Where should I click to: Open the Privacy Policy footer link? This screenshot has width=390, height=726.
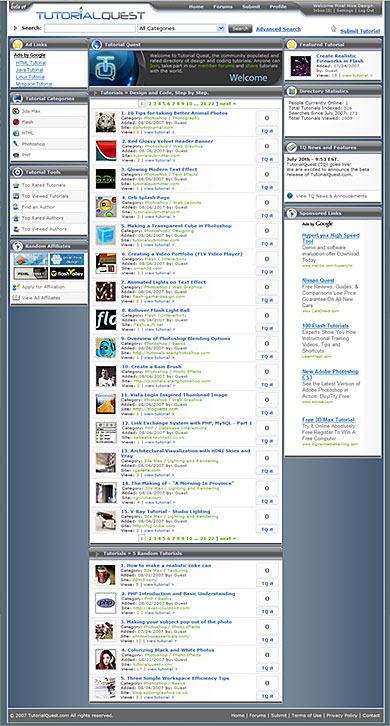click(x=342, y=716)
